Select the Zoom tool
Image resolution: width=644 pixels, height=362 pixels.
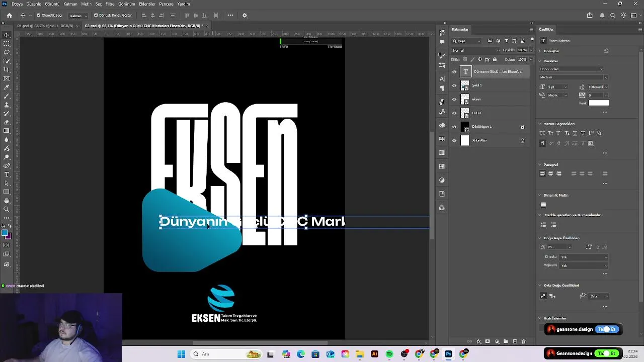(7, 209)
